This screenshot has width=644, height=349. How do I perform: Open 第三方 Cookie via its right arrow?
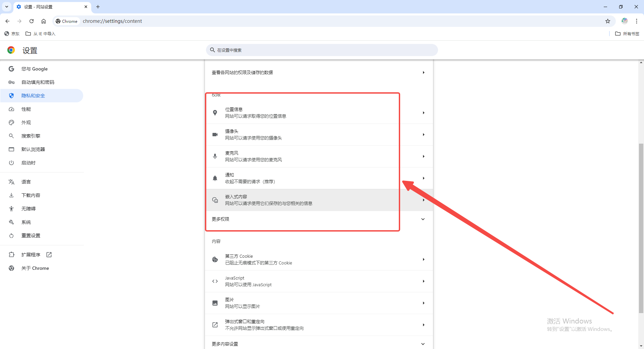point(424,259)
